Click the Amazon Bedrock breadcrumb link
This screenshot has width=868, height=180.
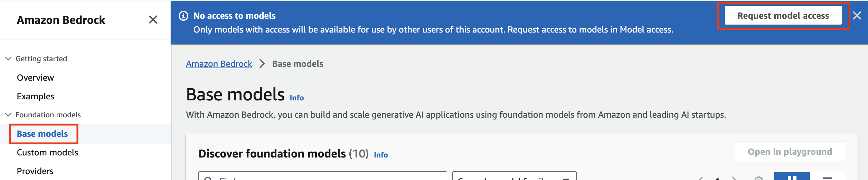219,64
